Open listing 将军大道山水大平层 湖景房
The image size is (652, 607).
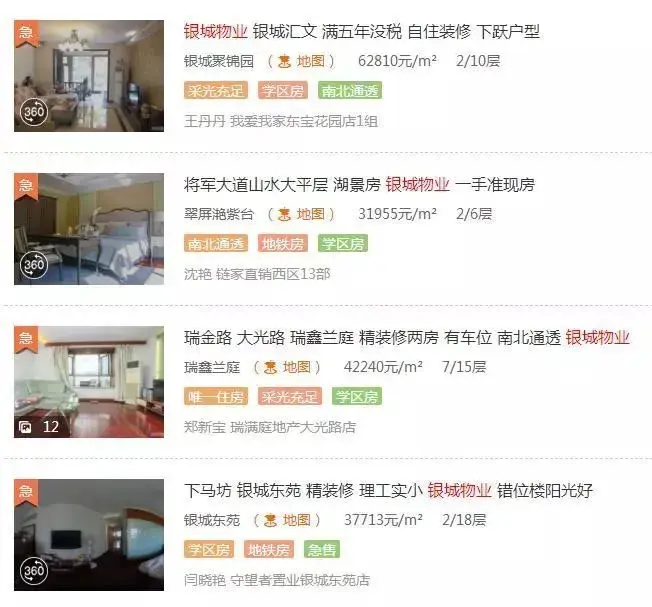point(359,185)
